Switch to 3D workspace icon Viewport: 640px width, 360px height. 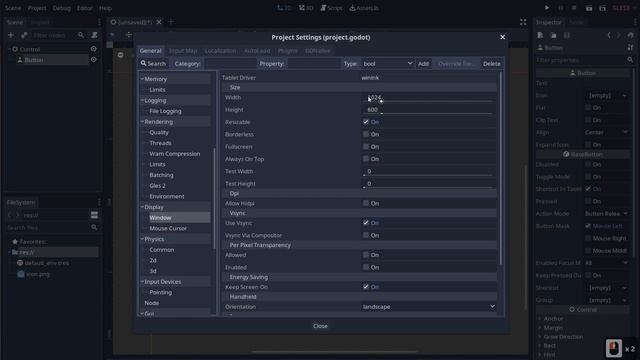[306, 8]
